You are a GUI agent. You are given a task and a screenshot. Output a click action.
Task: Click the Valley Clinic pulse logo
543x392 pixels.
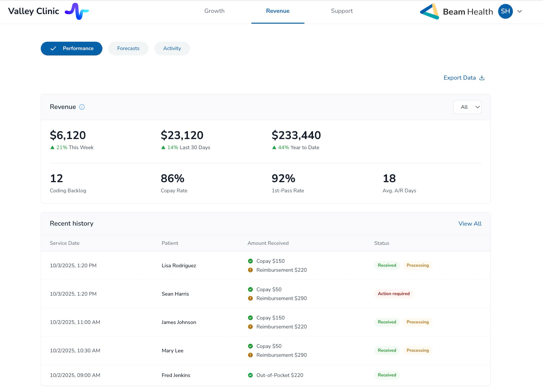(77, 11)
